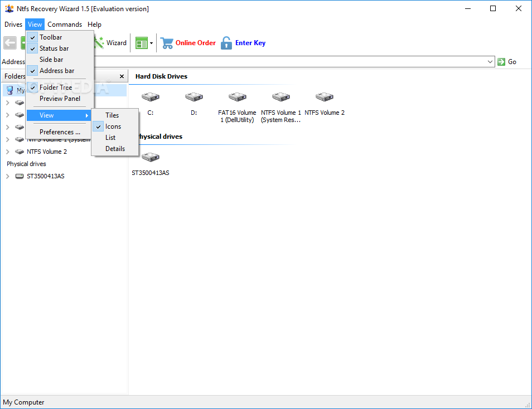Enable the Preview Panel option
The height and width of the screenshot is (409, 532).
(x=60, y=99)
